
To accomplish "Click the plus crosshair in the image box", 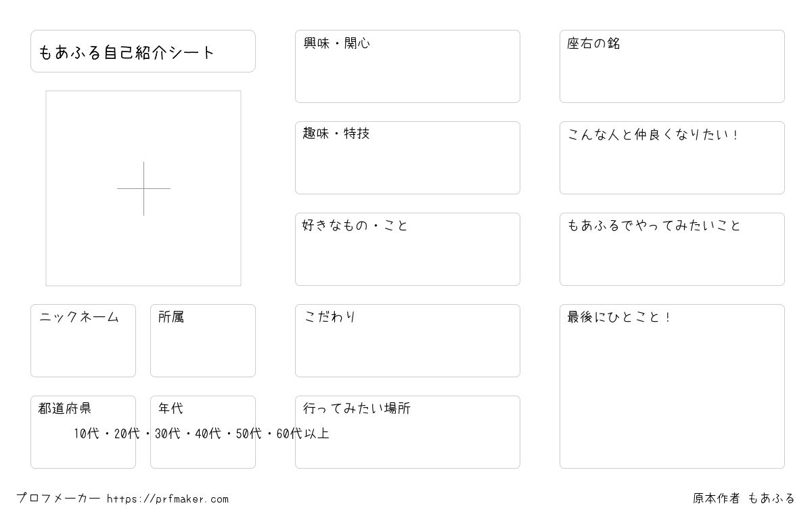I will tap(143, 188).
